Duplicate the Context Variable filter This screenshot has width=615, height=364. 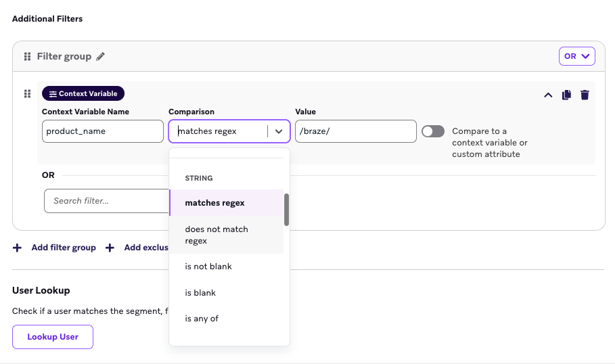coord(567,95)
